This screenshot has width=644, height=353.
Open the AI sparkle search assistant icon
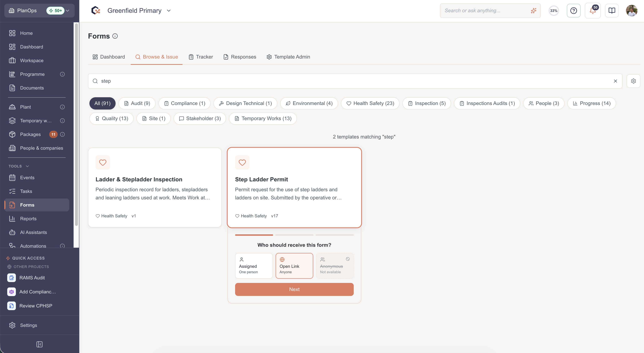tap(533, 10)
